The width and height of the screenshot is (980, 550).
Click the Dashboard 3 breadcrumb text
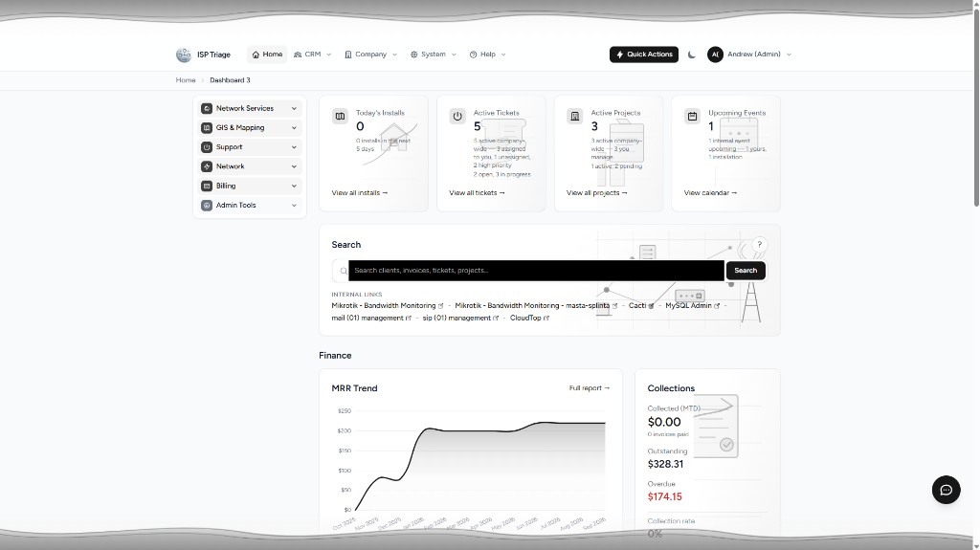(x=230, y=80)
